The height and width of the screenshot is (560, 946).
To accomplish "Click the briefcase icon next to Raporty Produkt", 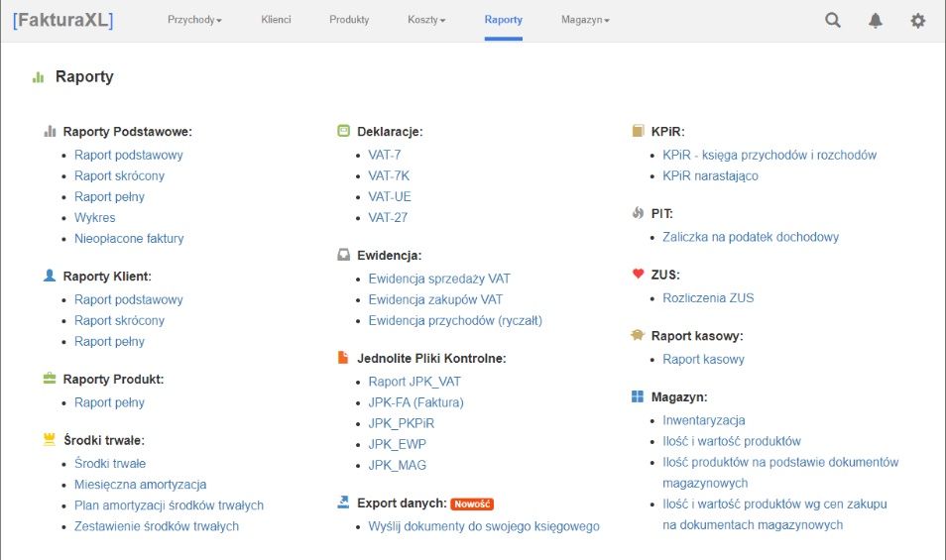I will click(x=50, y=379).
